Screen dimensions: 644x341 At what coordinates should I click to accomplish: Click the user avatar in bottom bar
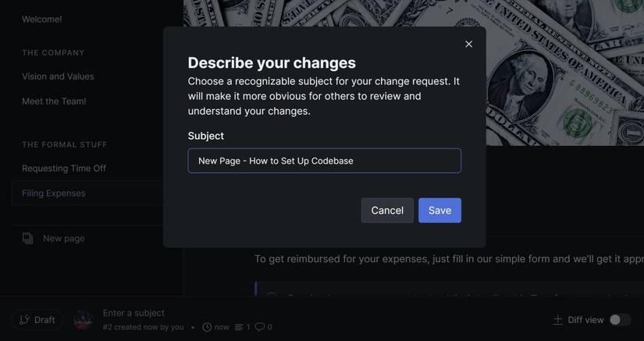coord(83,320)
